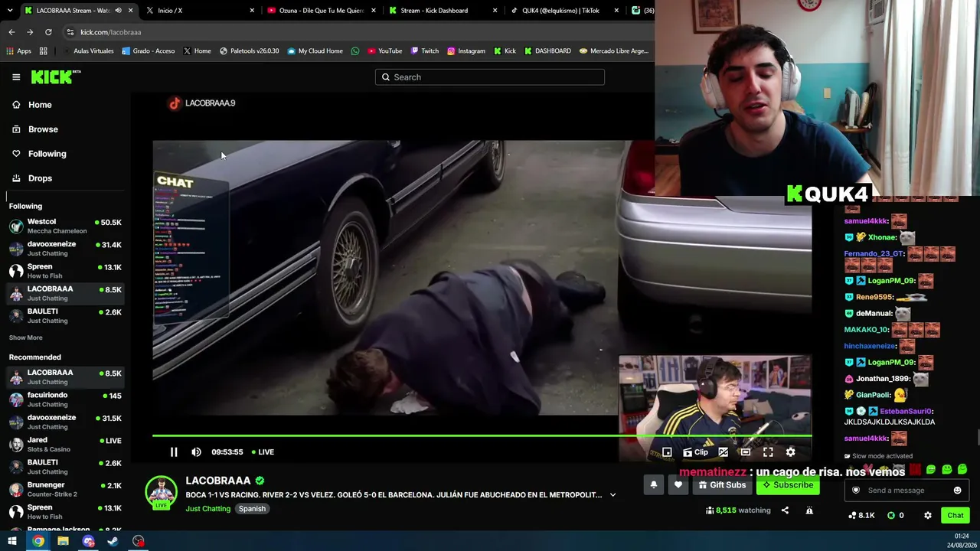Open the Twitch bookmark
This screenshot has width=980, height=551.
(425, 51)
